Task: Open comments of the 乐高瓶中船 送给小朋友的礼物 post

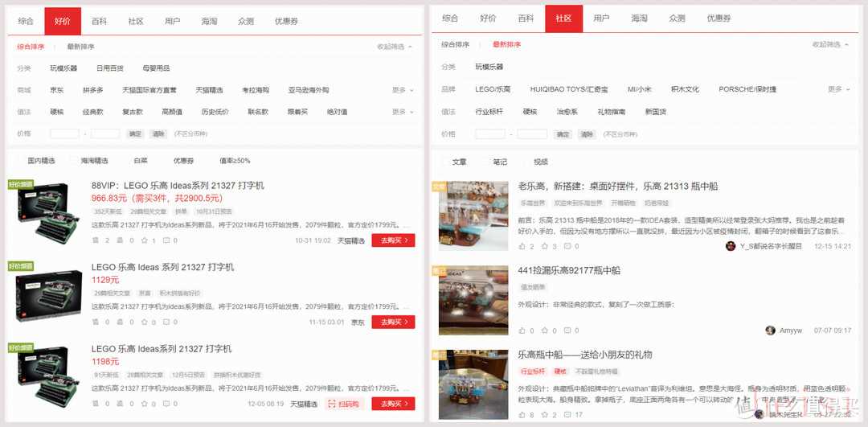Action: coord(567,414)
